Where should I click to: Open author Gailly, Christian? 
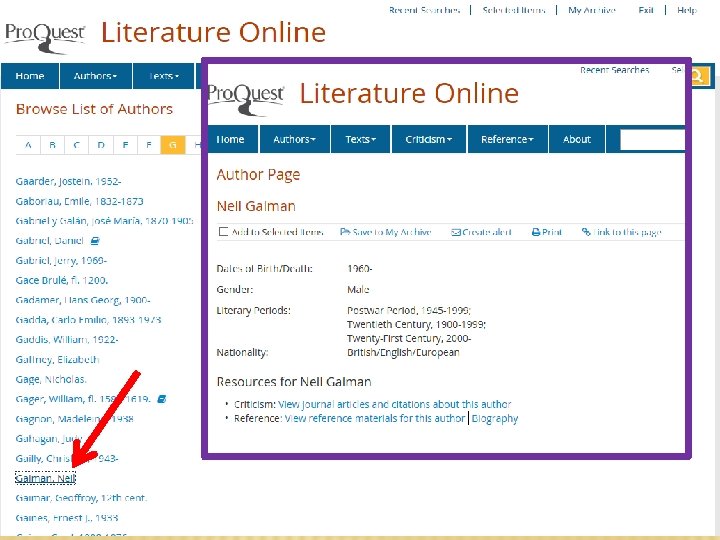click(x=67, y=458)
